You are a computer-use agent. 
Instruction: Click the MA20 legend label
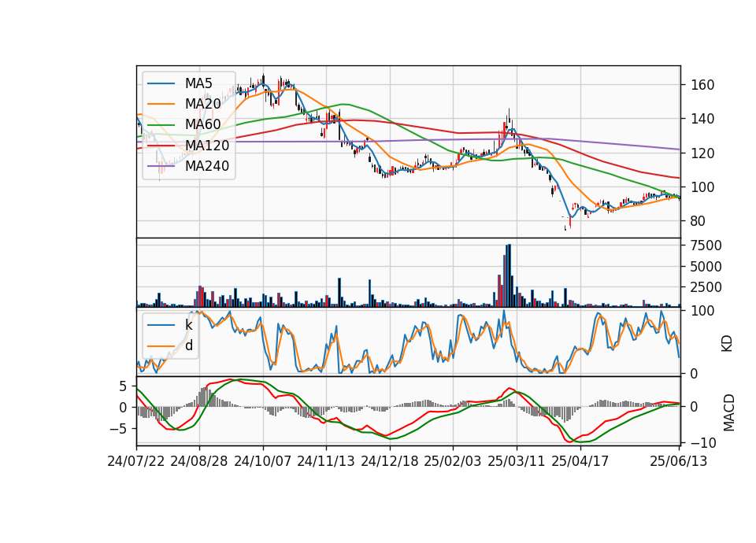(202, 104)
